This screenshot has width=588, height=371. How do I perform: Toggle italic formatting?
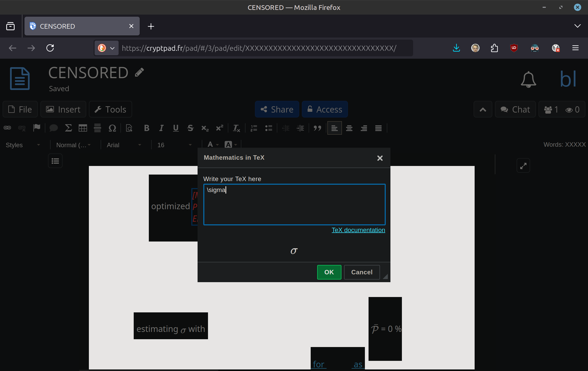point(161,128)
